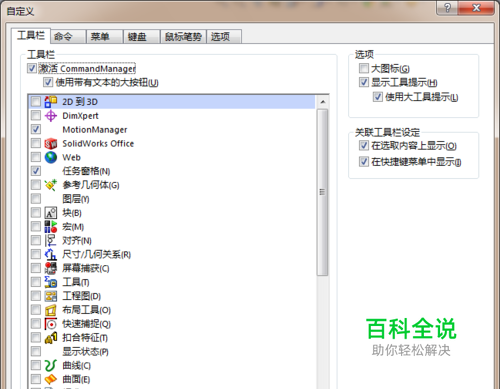
Task: Select the 图层(Y) list entry text
Action: pyautogui.click(x=76, y=199)
